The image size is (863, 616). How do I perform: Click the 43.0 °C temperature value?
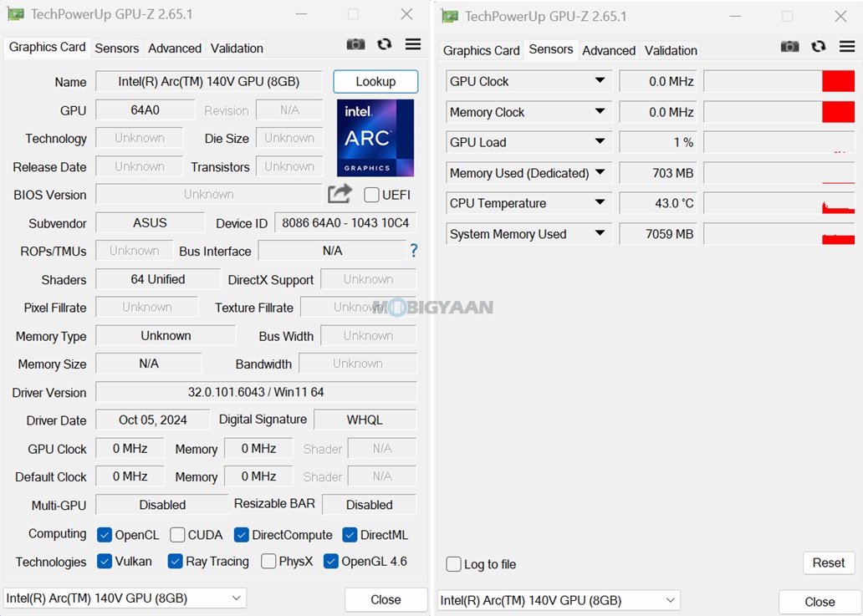(x=658, y=203)
